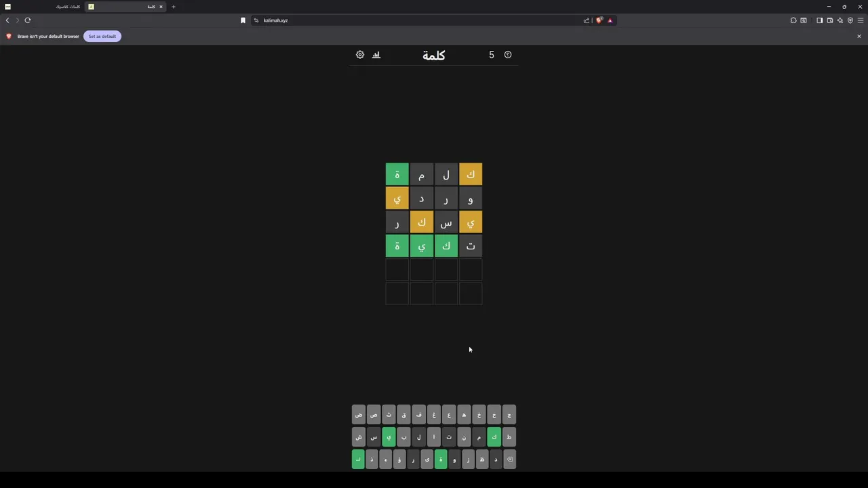Screen dimensions: 868x488
Task: Select the active كلمة tab
Action: (125, 7)
